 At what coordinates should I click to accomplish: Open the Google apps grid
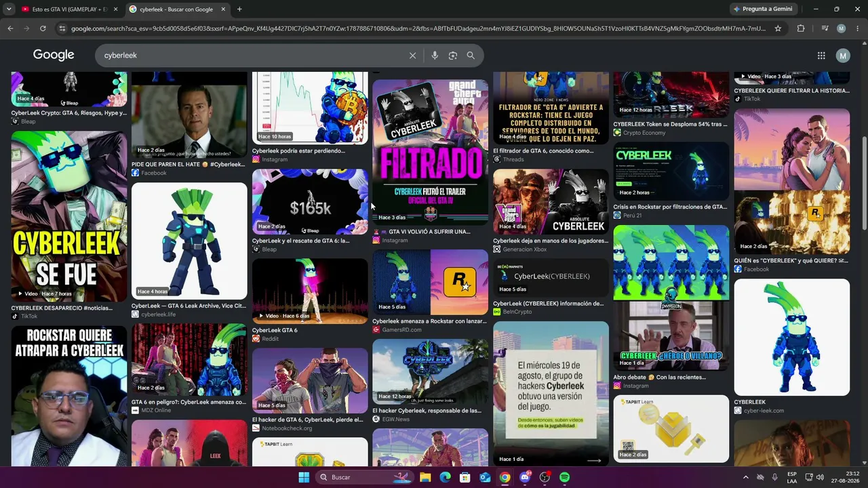(x=821, y=56)
